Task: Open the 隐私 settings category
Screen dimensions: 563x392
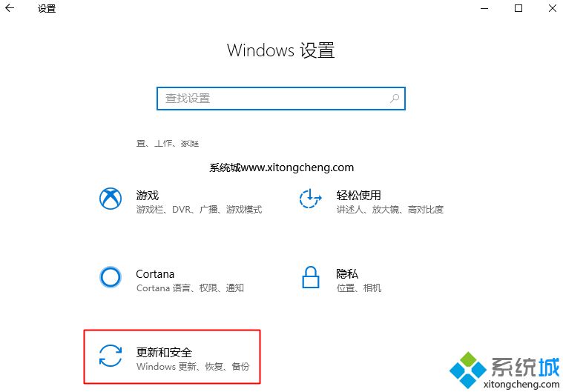Action: (347, 274)
